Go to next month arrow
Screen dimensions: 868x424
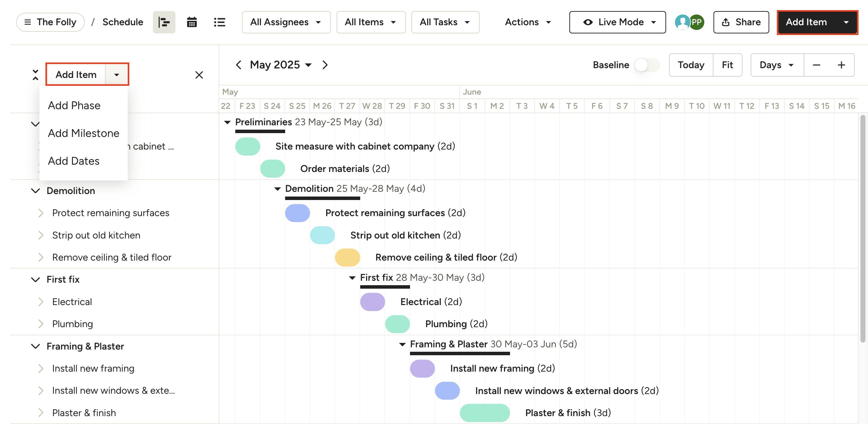[x=325, y=65]
